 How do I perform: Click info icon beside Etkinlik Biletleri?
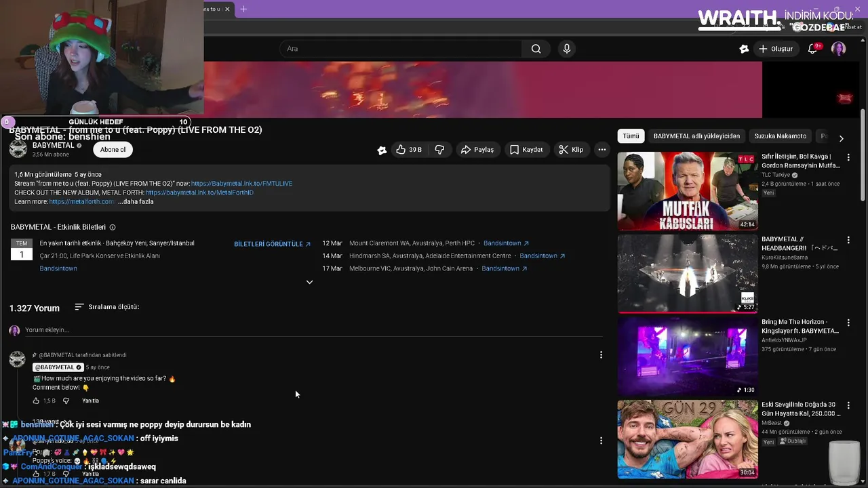113,228
